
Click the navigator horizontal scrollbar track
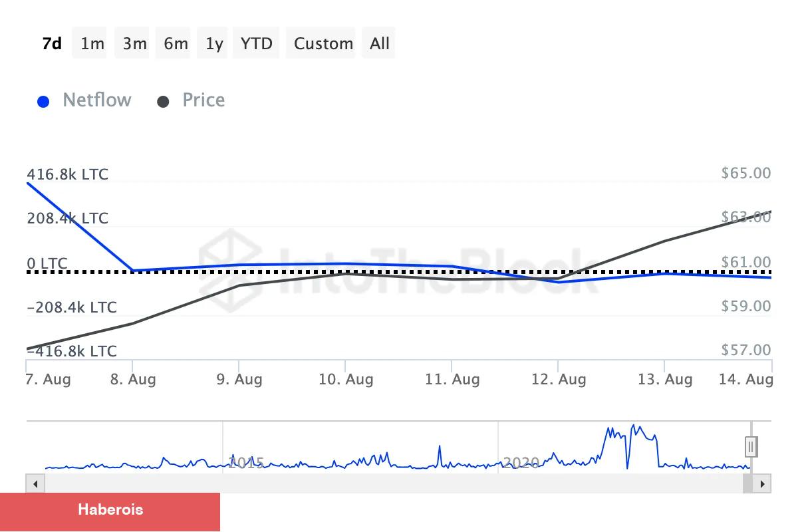pyautogui.click(x=392, y=483)
